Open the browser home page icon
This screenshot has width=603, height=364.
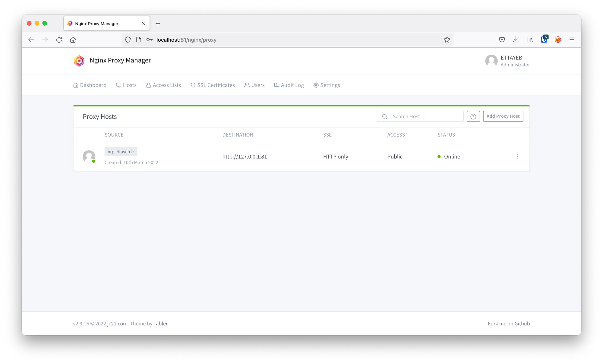tap(73, 40)
